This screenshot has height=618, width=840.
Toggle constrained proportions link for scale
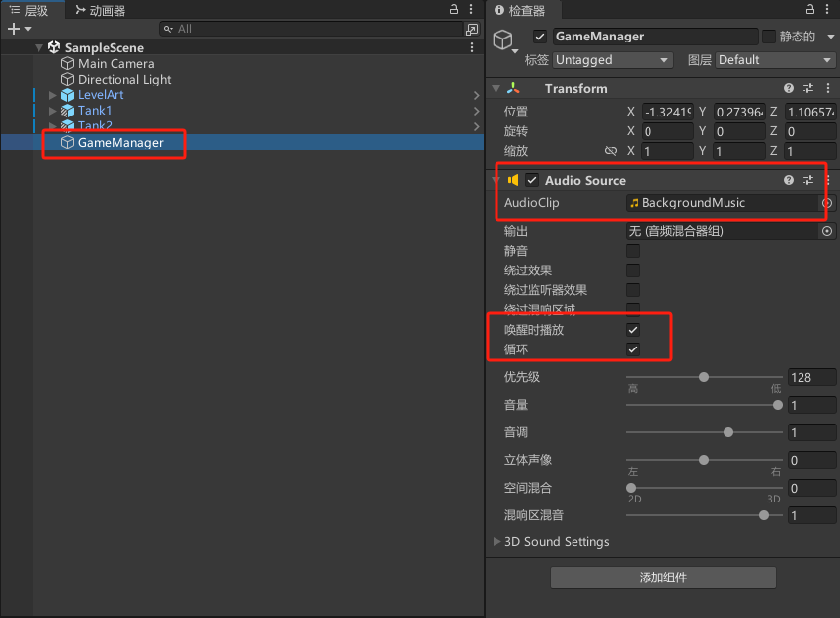[611, 151]
